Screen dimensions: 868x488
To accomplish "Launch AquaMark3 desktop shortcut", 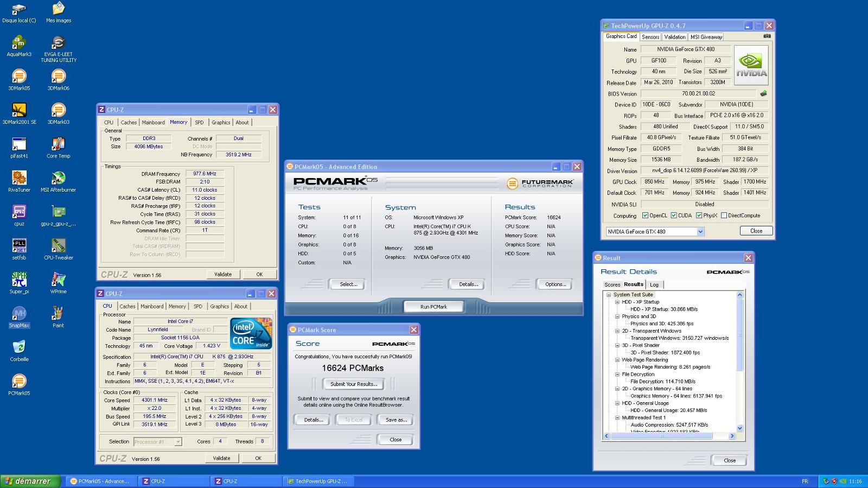I will tap(19, 46).
